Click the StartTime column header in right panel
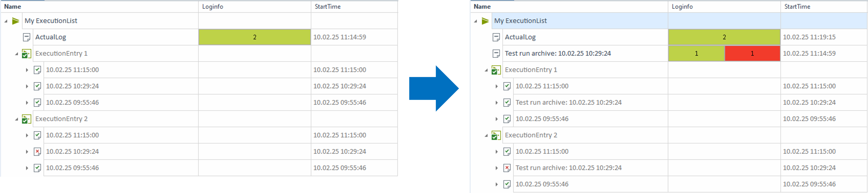Screen dimensions: 868x193 click(x=797, y=6)
